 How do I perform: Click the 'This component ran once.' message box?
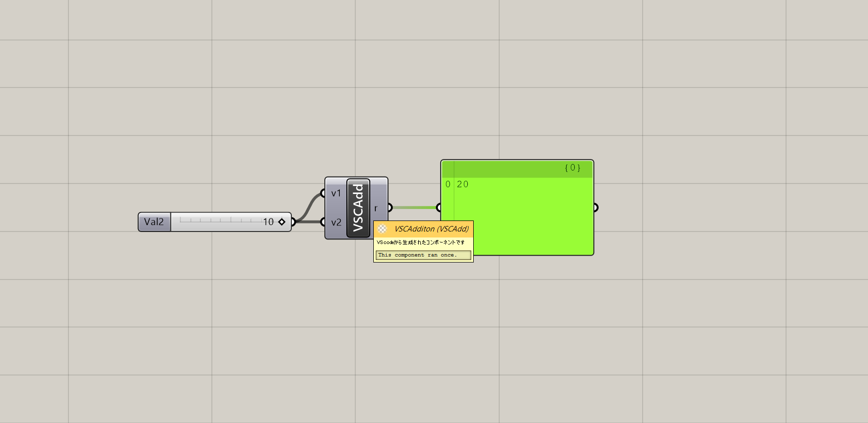tap(423, 255)
